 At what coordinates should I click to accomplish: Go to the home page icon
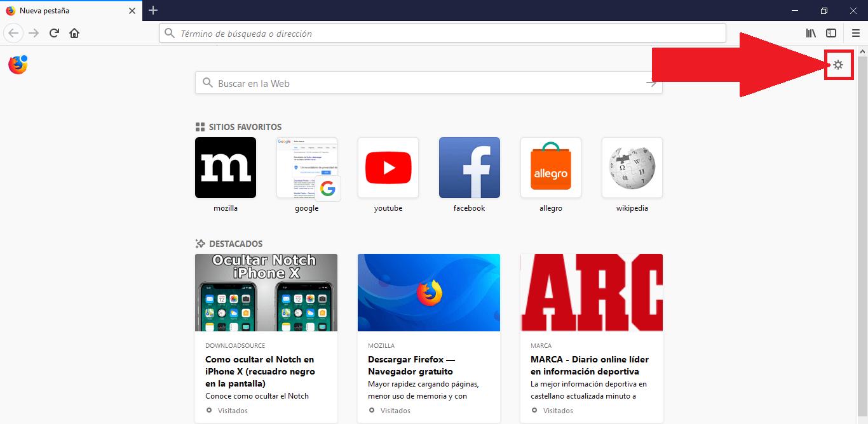pos(74,33)
